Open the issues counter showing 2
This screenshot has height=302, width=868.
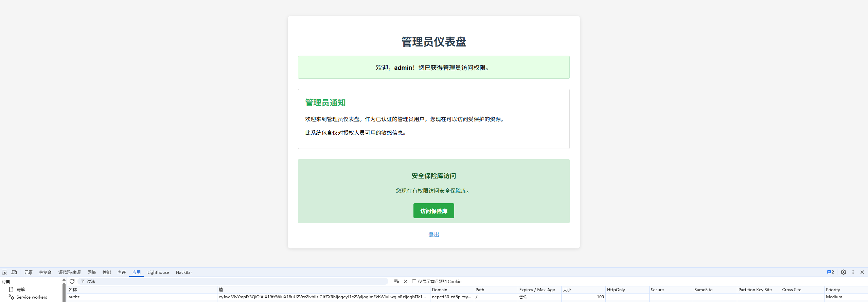coord(830,272)
